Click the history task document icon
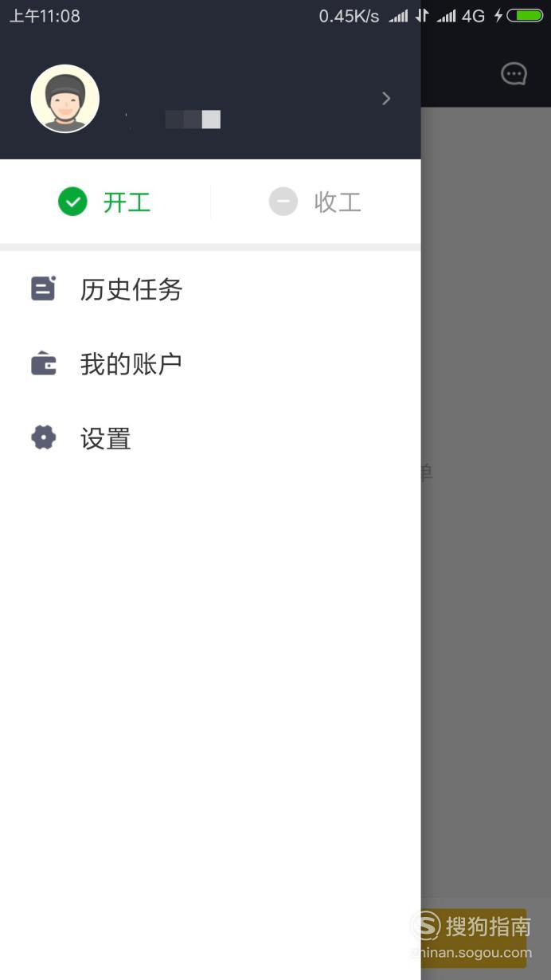The width and height of the screenshot is (551, 980). [43, 288]
